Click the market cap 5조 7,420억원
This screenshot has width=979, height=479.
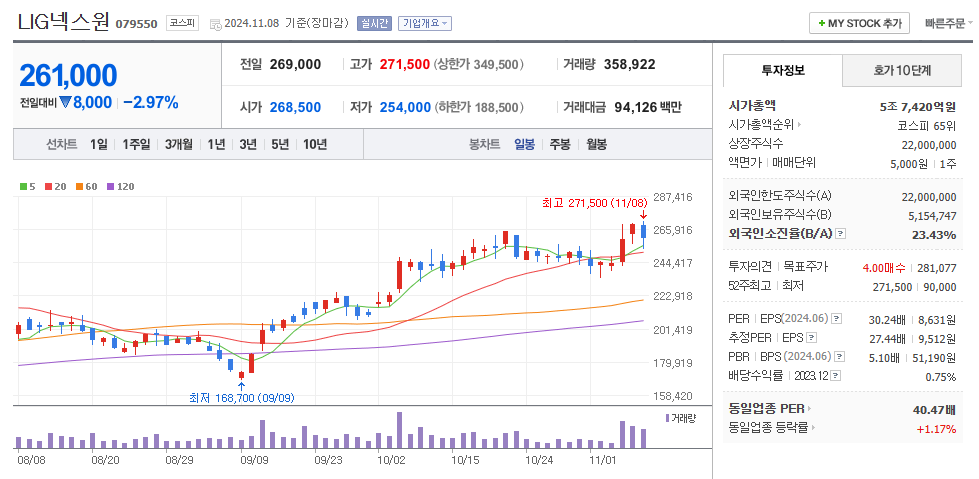coord(917,107)
